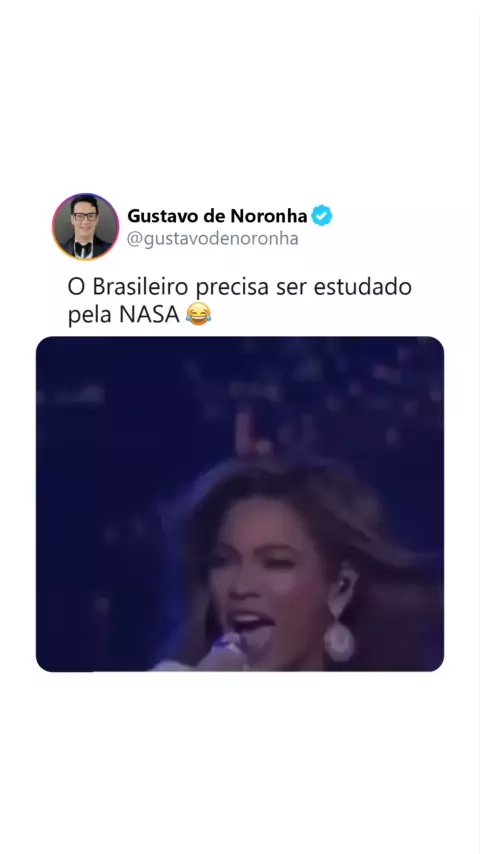Screen dimensions: 480x854
Task: Play the embedded concert video
Action: click(x=240, y=504)
